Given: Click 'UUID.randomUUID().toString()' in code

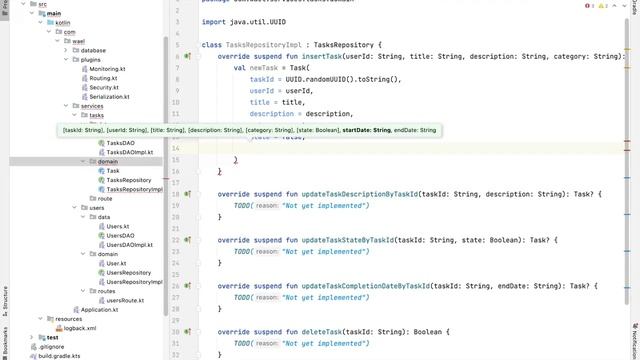Looking at the screenshot, I should (x=343, y=79).
